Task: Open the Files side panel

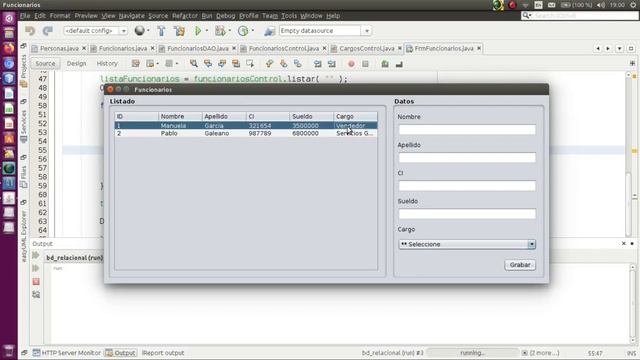Action: tap(24, 176)
